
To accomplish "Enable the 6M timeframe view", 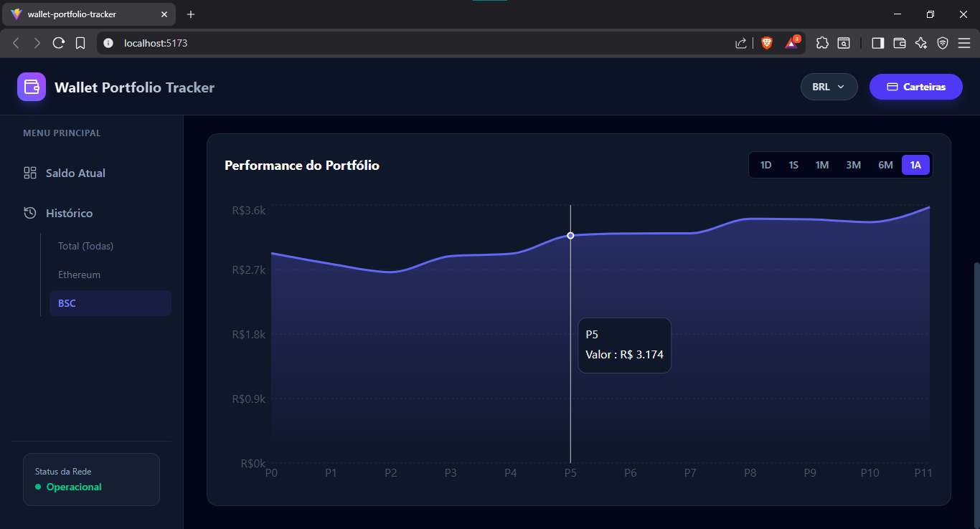I will [x=885, y=164].
